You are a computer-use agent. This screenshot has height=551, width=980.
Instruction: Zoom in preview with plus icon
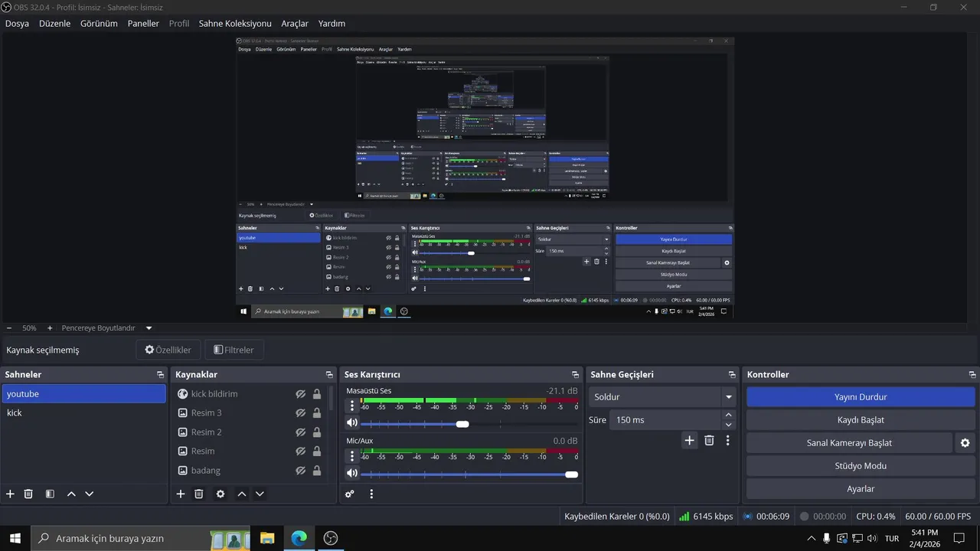click(50, 328)
